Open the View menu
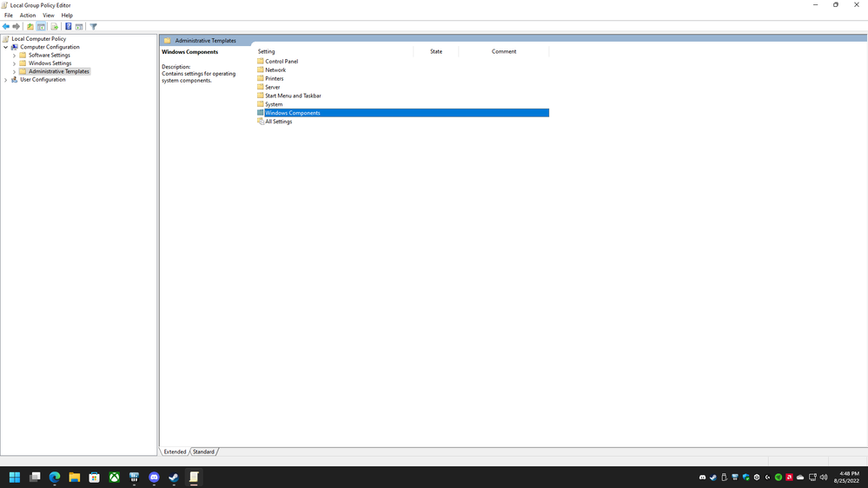Screen dimensions: 868x488 49,16
